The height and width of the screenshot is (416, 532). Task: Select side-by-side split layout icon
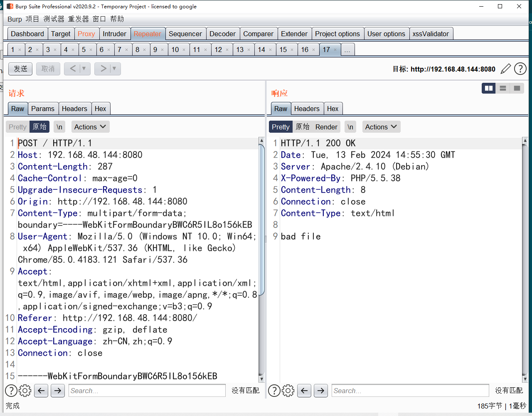point(489,88)
